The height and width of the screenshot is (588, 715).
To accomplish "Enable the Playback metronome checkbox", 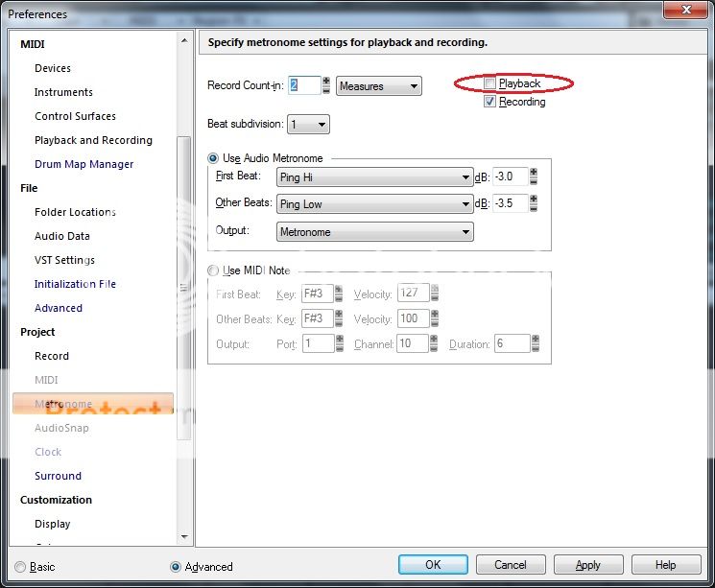I will point(490,84).
